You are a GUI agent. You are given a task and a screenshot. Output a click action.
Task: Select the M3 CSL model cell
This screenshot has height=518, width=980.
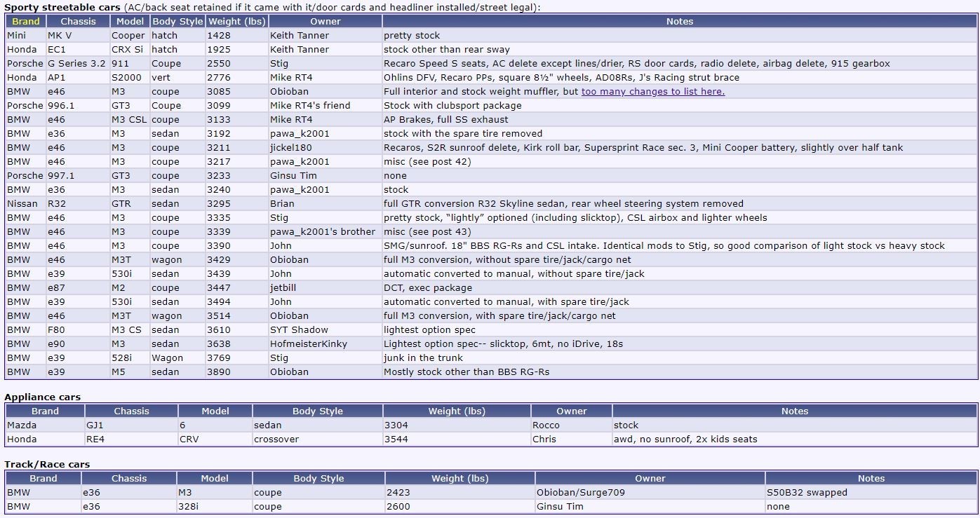(129, 120)
